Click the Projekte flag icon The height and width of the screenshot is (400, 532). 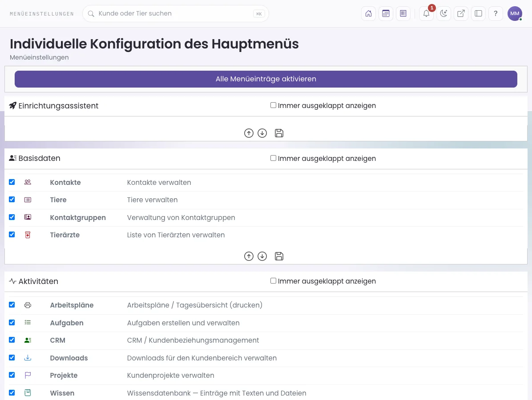28,375
